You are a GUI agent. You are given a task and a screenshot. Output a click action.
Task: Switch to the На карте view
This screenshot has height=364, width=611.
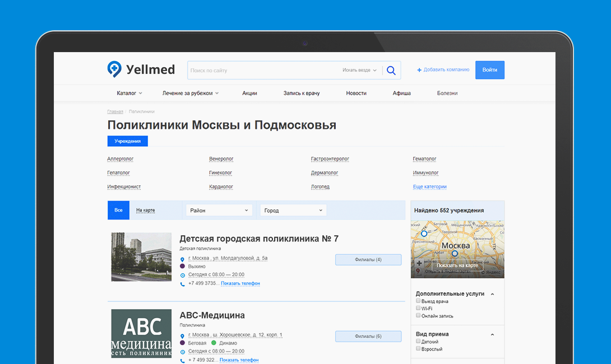[145, 210]
